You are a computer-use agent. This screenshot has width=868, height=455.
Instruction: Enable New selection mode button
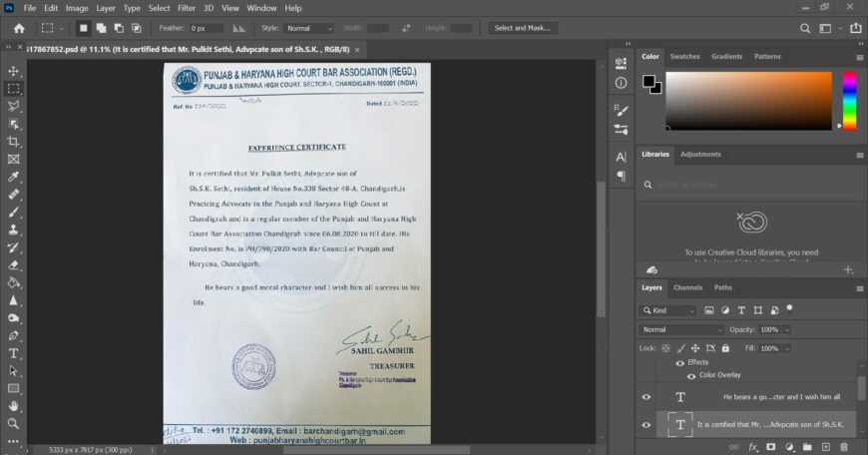83,28
